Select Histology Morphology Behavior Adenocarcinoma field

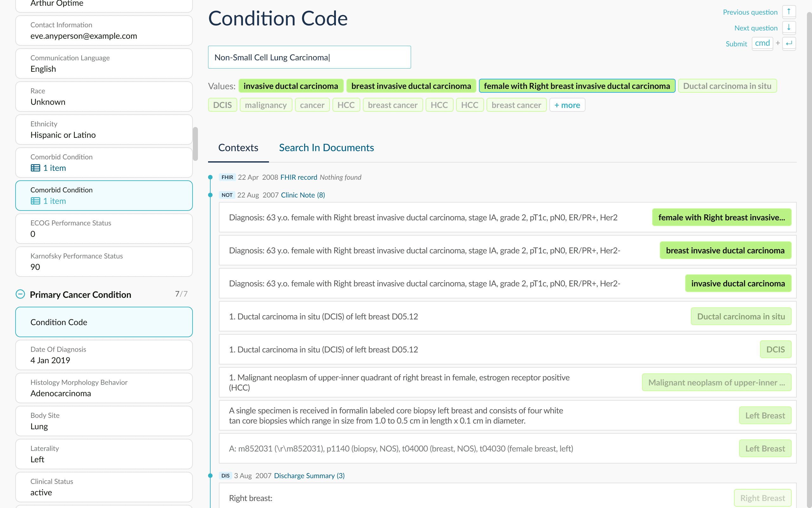104,388
